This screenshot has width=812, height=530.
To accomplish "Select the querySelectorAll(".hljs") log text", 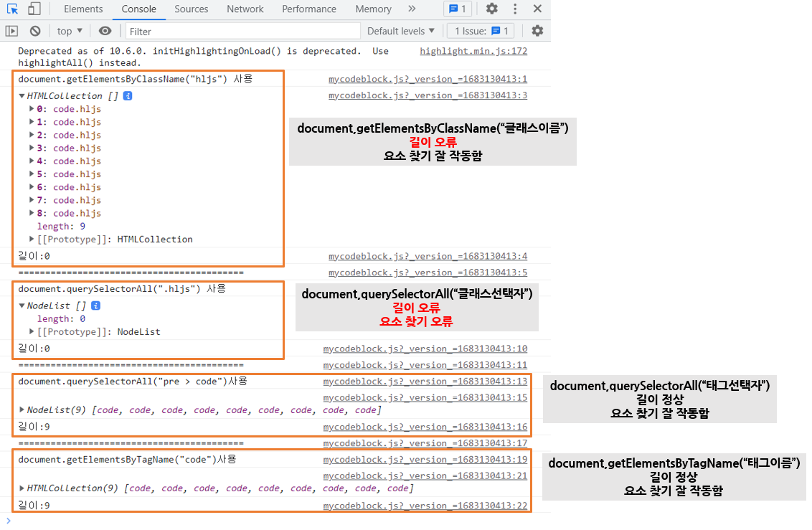I will tap(122, 289).
